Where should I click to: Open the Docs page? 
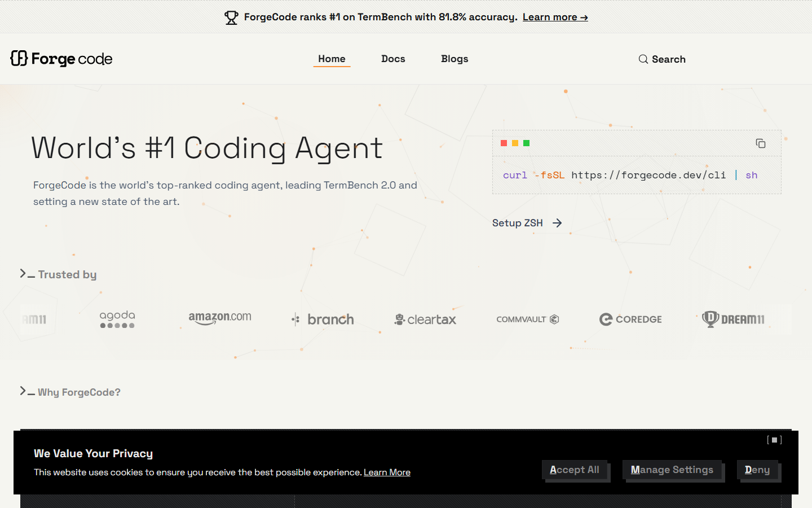[393, 59]
